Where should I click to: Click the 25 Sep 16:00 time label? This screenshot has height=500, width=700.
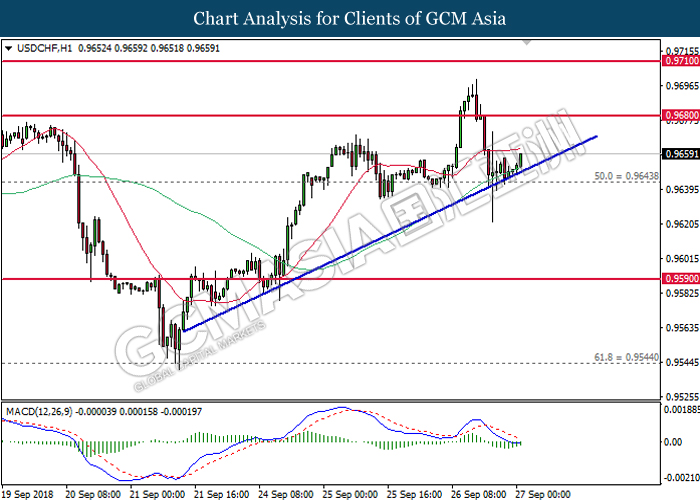pyautogui.click(x=415, y=494)
